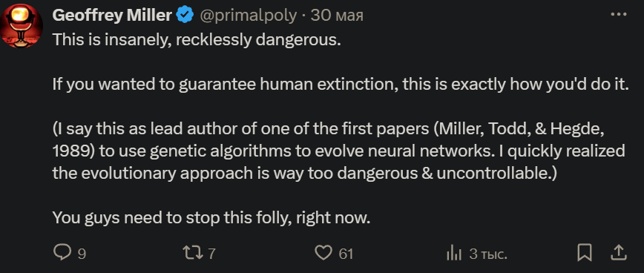Open Geoffrey Miller's profile avatar picture
This screenshot has height=273, width=644.
point(22,25)
